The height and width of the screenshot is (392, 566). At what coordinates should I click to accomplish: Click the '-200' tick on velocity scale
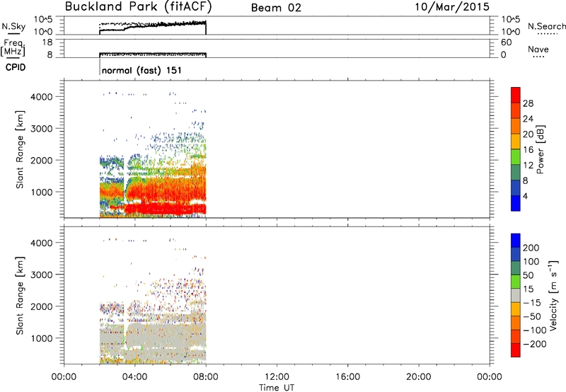point(535,344)
